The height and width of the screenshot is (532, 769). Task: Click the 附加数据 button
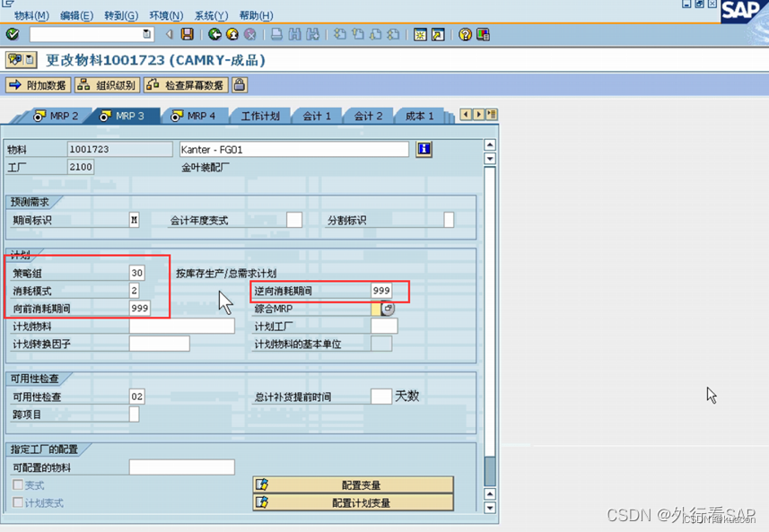39,85
